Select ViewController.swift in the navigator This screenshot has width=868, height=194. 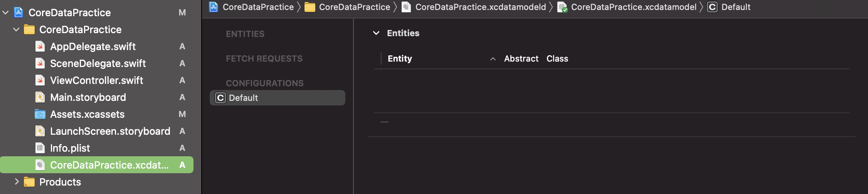96,80
